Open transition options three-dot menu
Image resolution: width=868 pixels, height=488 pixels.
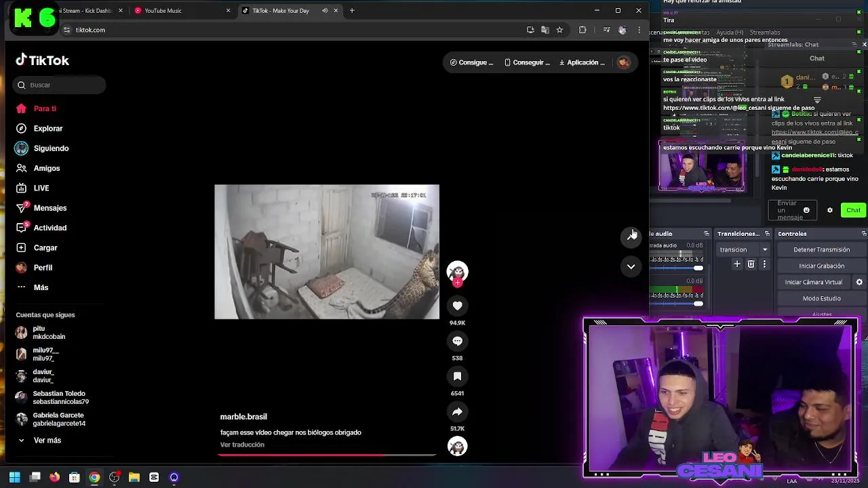764,264
